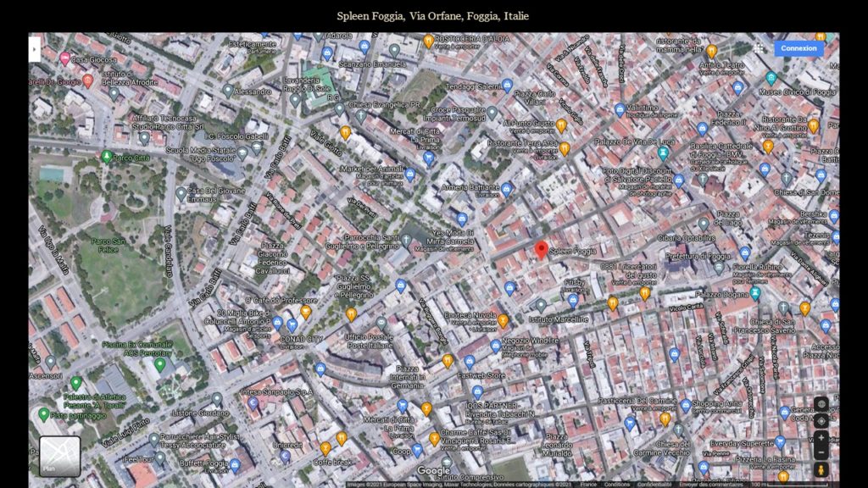Image resolution: width=868 pixels, height=488 pixels.
Task: Open the Conditions link in footer
Action: tap(616, 484)
